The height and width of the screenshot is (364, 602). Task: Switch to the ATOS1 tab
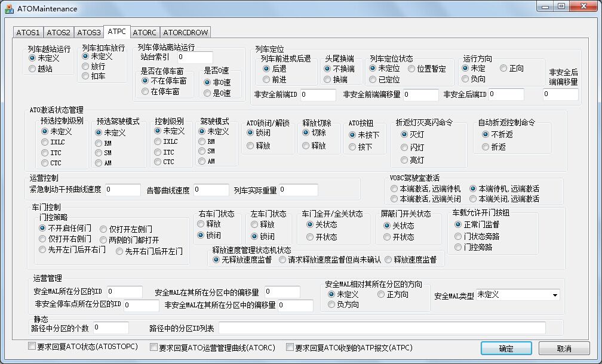pyautogui.click(x=28, y=32)
